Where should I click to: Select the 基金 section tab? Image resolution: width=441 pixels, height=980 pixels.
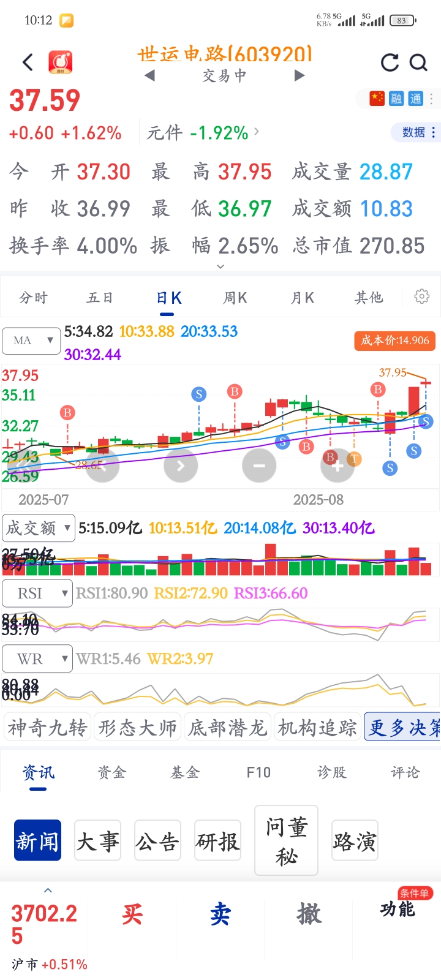185,772
